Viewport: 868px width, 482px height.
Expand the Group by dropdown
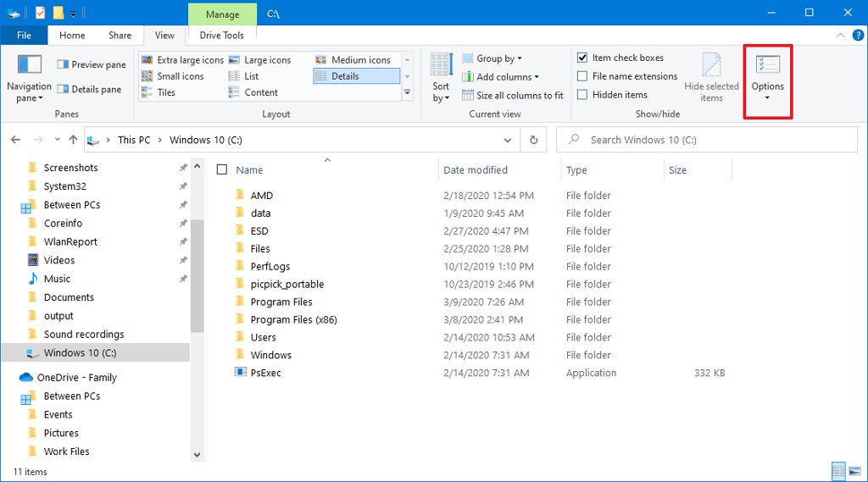pos(492,58)
